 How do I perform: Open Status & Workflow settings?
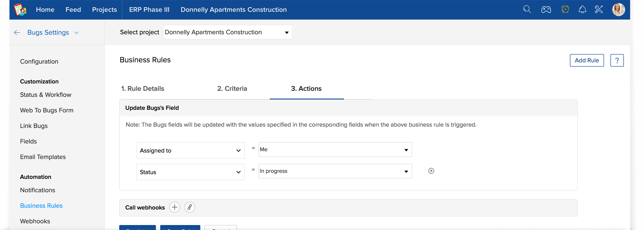(45, 95)
